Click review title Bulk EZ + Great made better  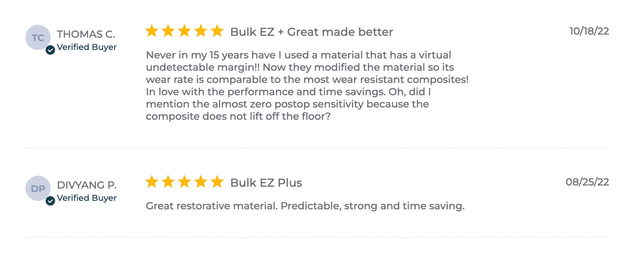312,32
